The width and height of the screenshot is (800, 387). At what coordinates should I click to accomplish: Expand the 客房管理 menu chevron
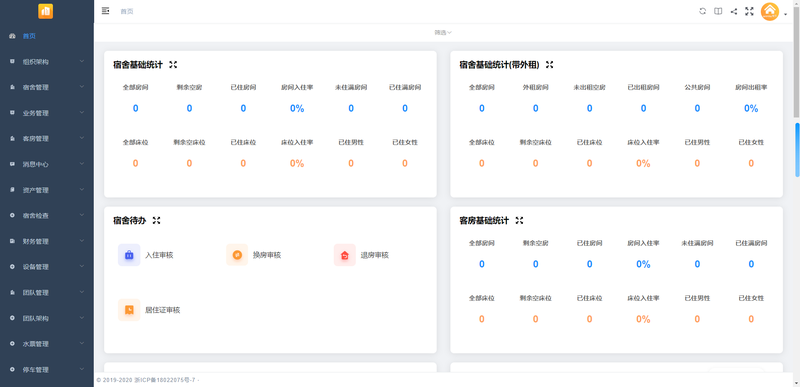pyautogui.click(x=82, y=138)
